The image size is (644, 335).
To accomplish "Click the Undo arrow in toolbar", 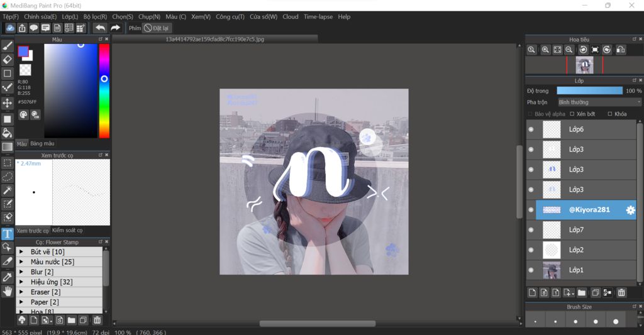I will (100, 28).
